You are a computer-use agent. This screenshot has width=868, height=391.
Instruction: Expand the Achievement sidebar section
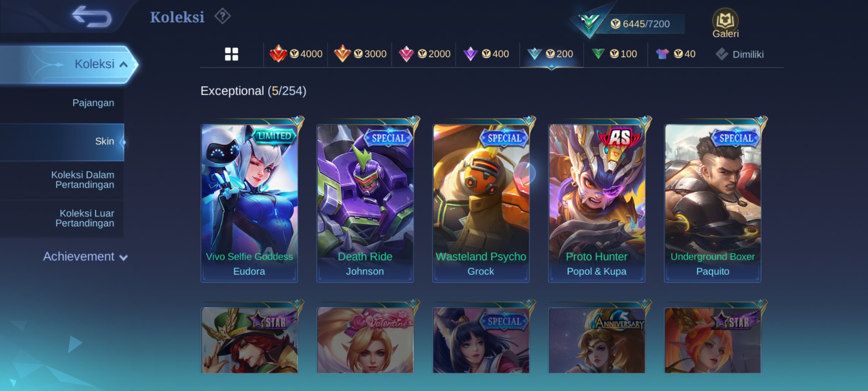click(x=85, y=257)
